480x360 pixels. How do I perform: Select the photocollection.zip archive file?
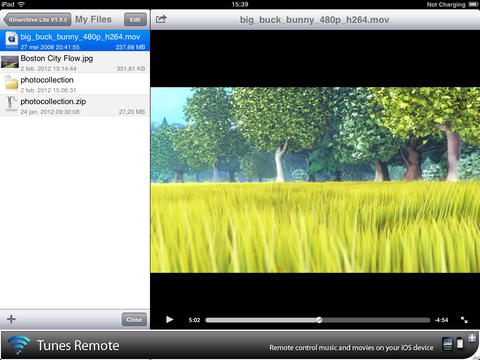tap(75, 105)
